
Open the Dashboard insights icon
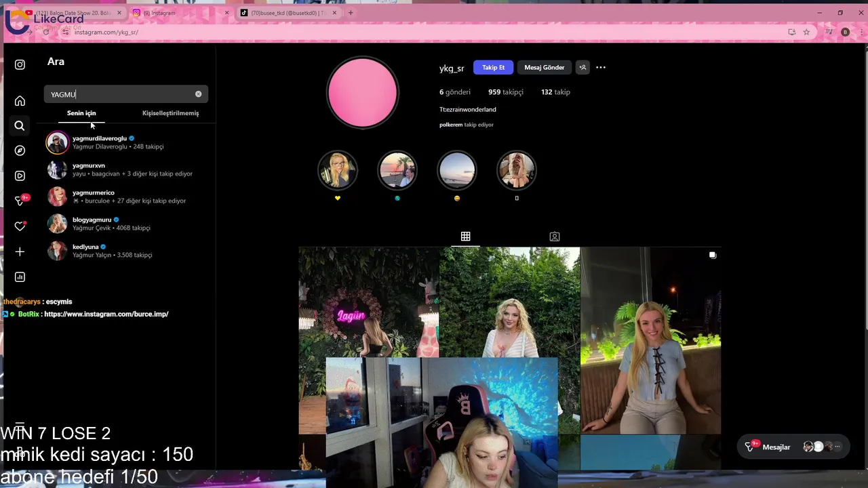(x=20, y=277)
